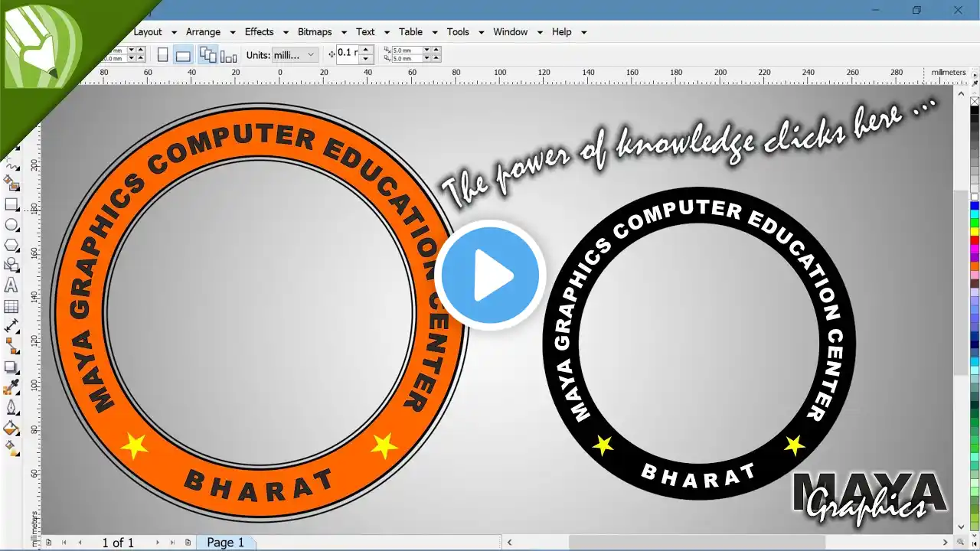Open dropdown arrow beside Tools menu
980x551 pixels.
(x=481, y=32)
